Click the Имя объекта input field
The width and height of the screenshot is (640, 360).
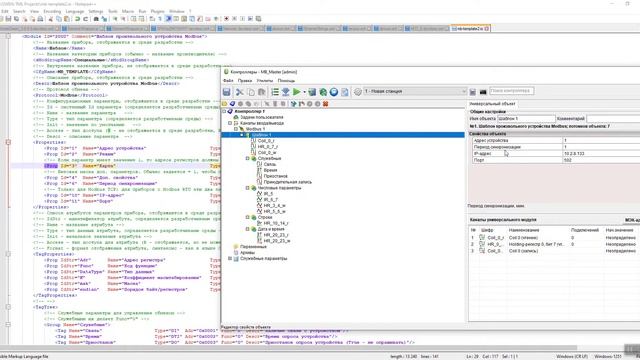[526, 118]
